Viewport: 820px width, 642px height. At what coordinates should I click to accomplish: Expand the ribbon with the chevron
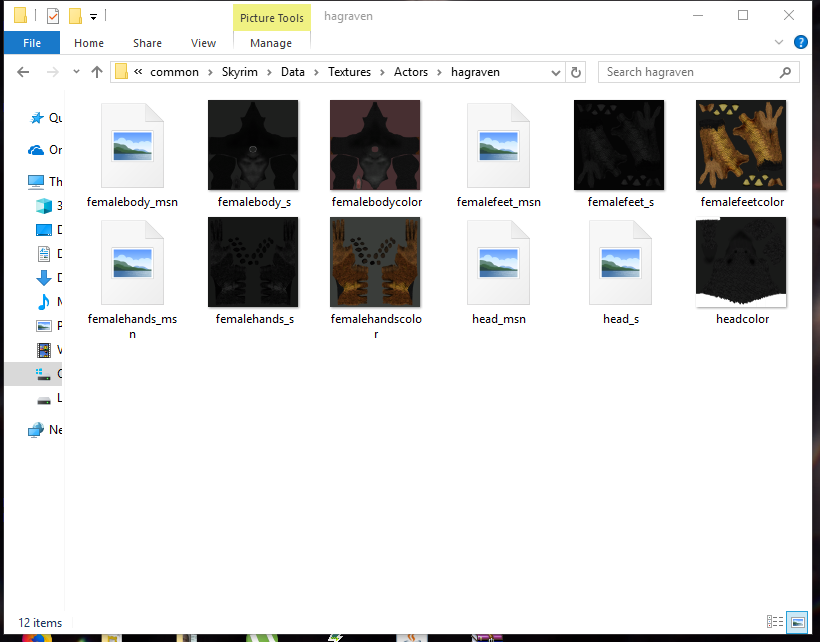[779, 42]
